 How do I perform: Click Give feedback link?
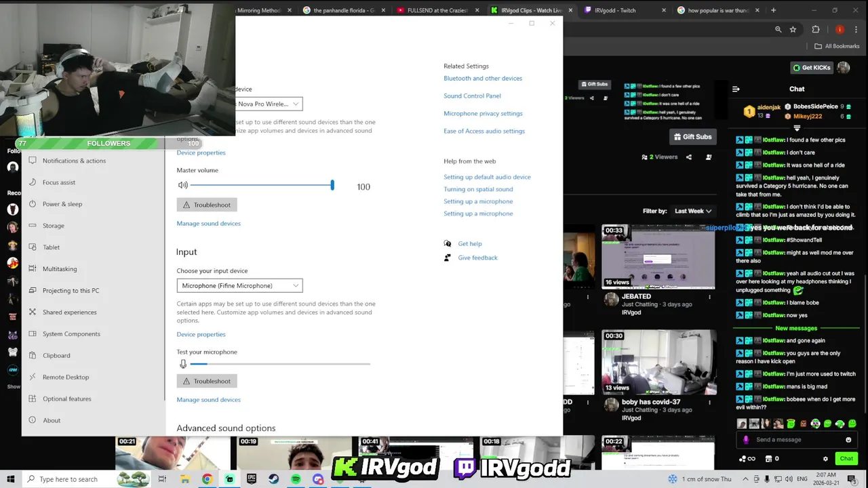[477, 258]
